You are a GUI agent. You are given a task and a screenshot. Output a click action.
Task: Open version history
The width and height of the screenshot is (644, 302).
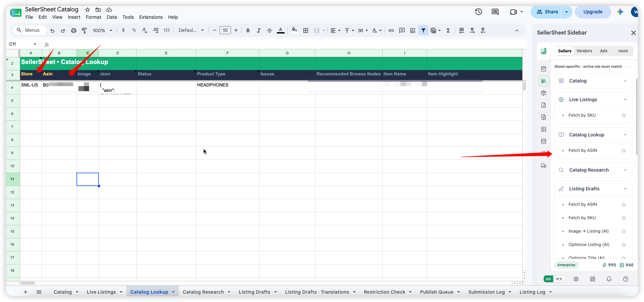(x=479, y=12)
